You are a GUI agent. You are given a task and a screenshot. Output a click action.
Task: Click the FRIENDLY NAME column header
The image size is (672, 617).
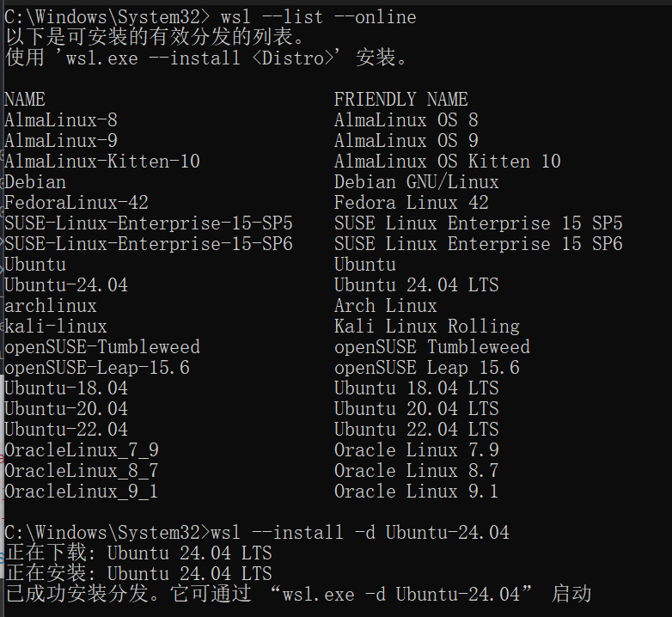pyautogui.click(x=400, y=100)
